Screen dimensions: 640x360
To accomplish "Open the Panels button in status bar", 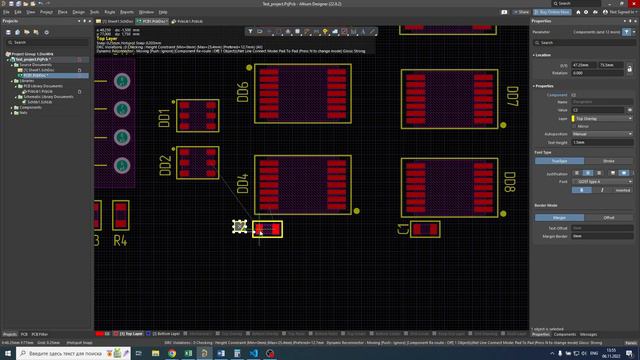I will (631, 343).
